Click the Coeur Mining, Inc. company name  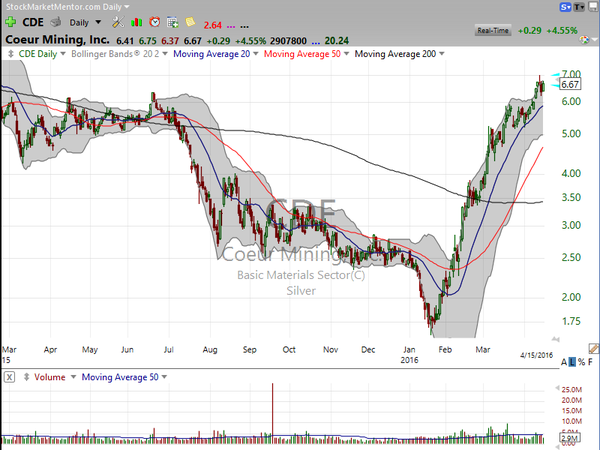coord(57,40)
